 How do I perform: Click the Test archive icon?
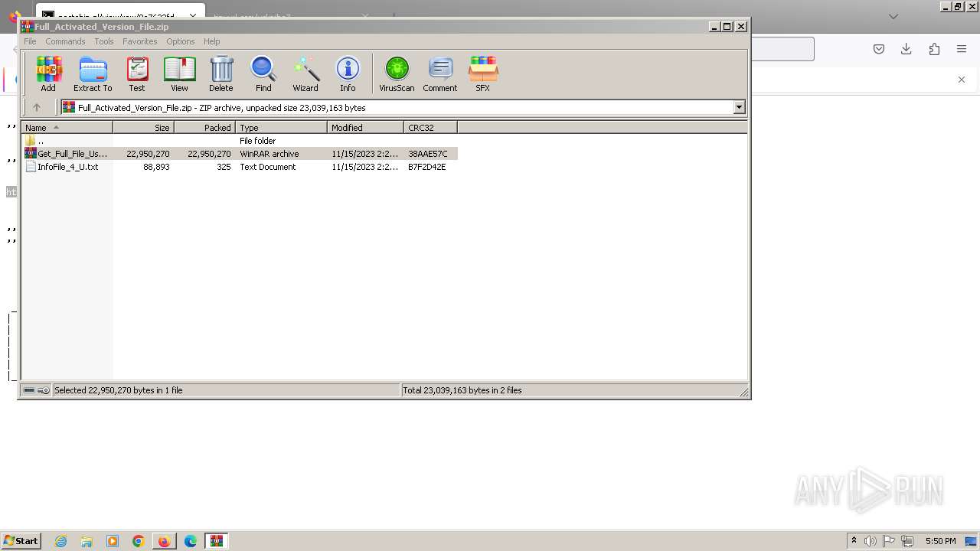click(x=137, y=73)
